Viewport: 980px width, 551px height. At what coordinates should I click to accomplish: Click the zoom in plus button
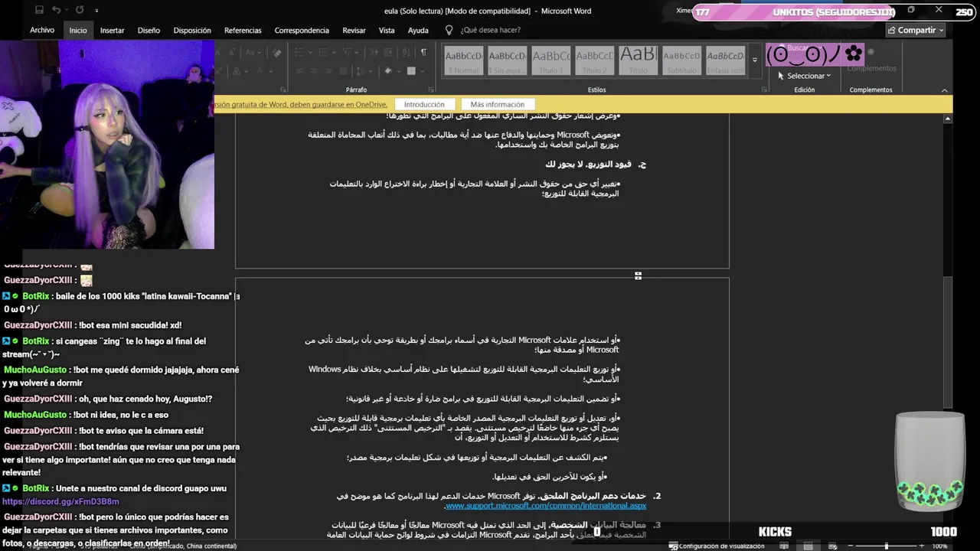(922, 546)
